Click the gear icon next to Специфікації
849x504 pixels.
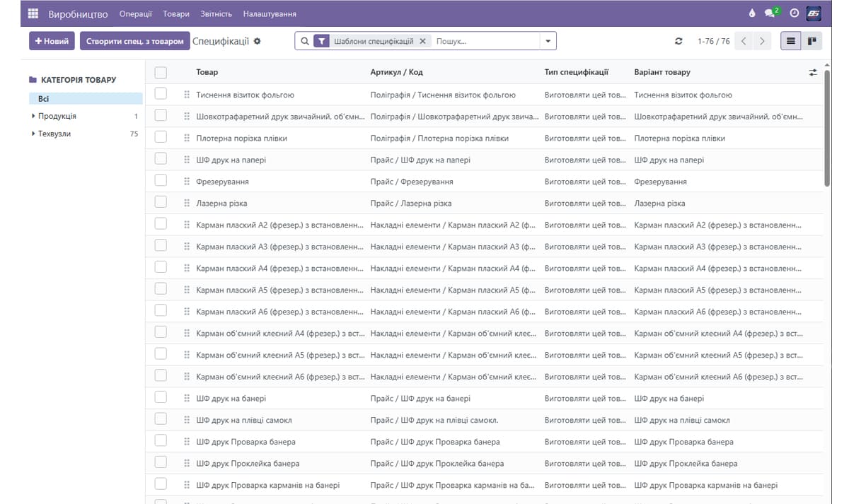(x=258, y=41)
